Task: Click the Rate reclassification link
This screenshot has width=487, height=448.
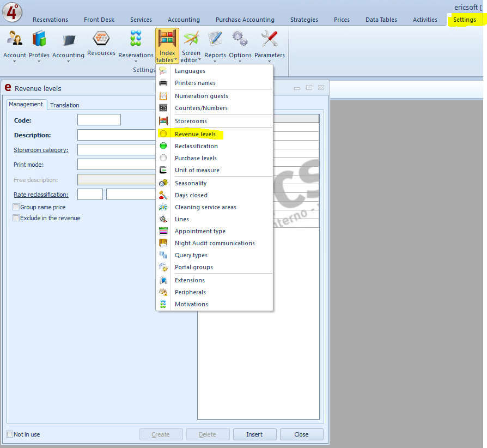Action: point(41,195)
